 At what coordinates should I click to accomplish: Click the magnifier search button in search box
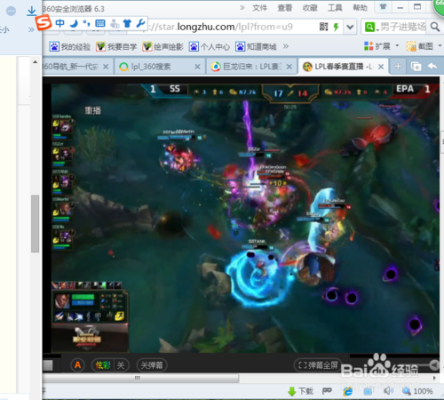[435, 26]
